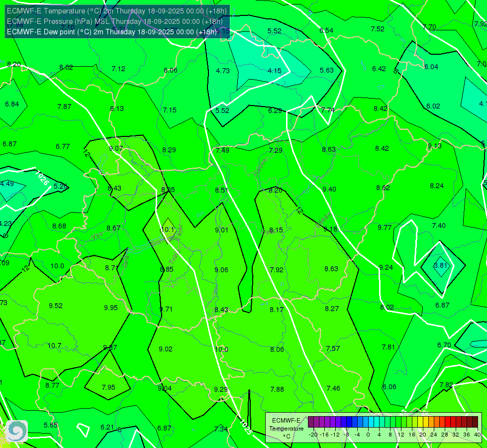Pick the dark red legend swatch at 40
Screen dimensions: 487x448
click(475, 422)
